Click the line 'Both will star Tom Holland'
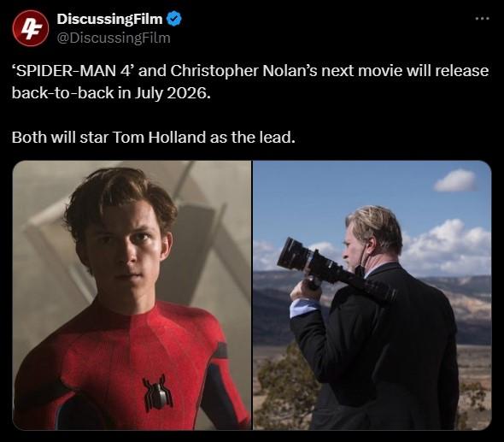The image size is (504, 442). point(153,138)
